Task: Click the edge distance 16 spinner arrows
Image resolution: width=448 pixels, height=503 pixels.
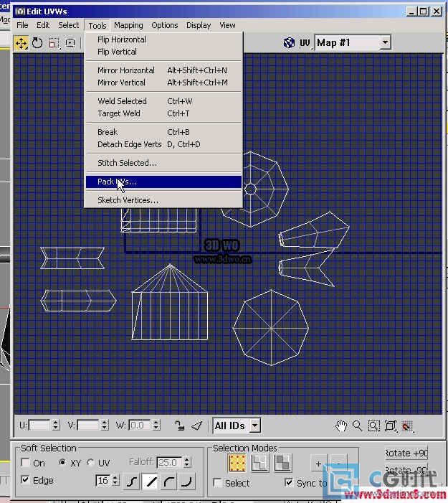Action: [x=115, y=480]
